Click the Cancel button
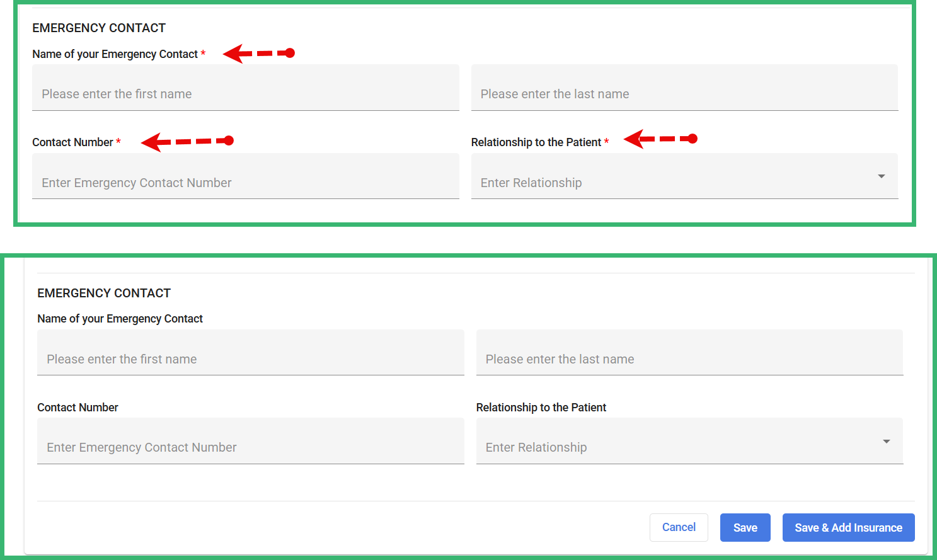The width and height of the screenshot is (937, 560). coord(679,527)
